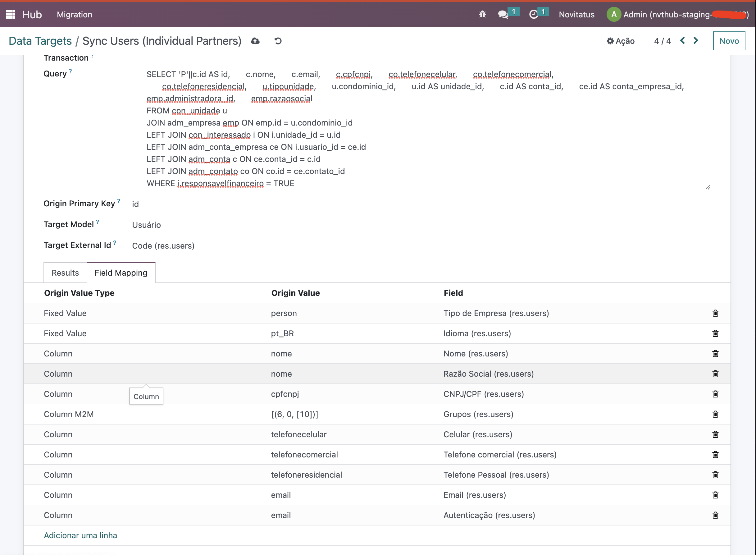Click the '[(6, 0, [10])]' origin value cell
The image size is (756, 555).
click(294, 414)
